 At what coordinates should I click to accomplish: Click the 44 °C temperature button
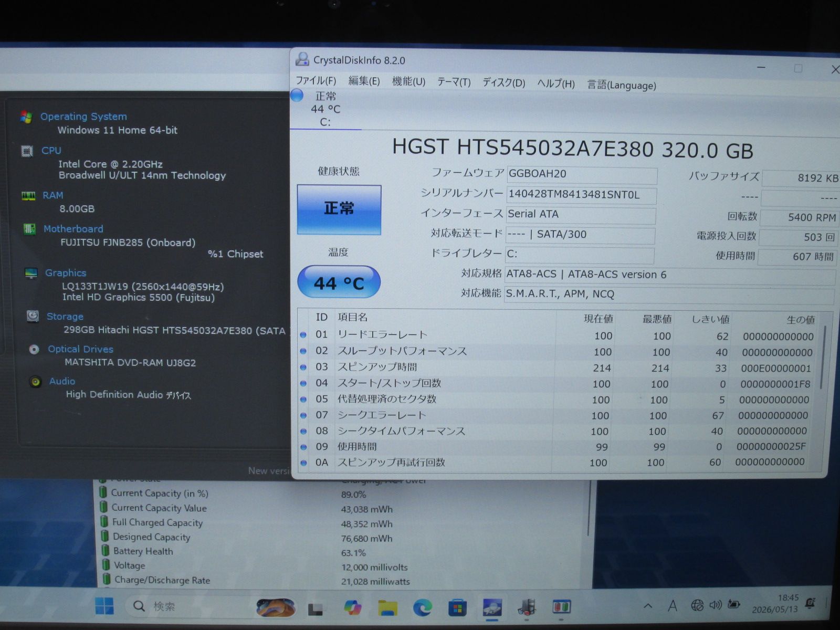339,282
